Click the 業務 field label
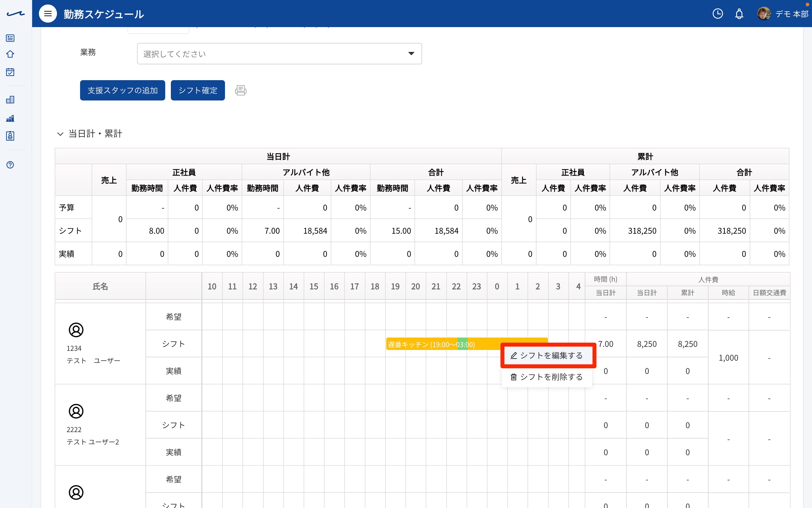Image resolution: width=812 pixels, height=508 pixels. [x=88, y=52]
